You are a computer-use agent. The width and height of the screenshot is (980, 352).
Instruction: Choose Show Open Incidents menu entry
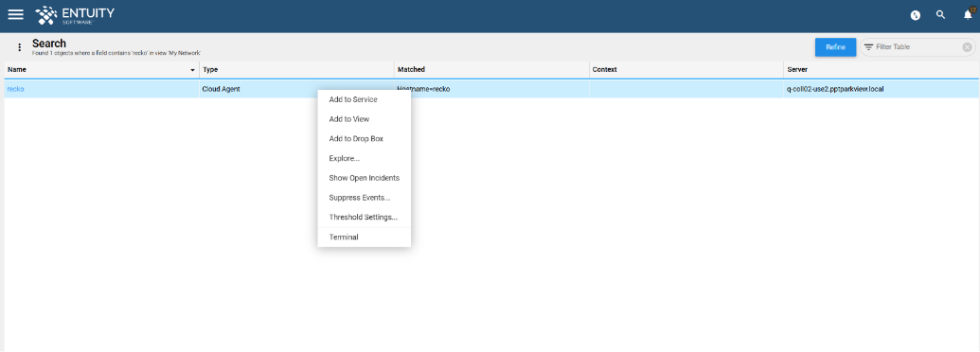tap(365, 178)
